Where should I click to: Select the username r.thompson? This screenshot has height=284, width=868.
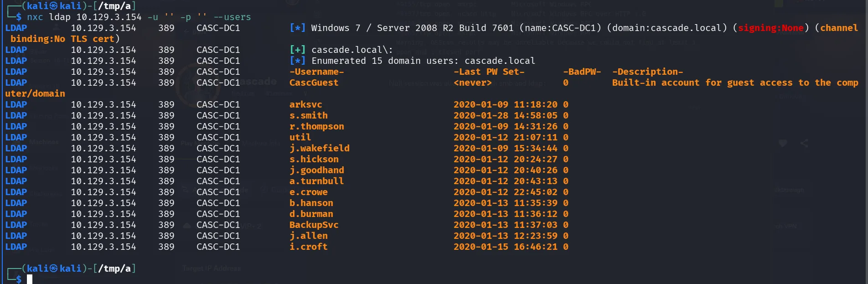click(316, 126)
